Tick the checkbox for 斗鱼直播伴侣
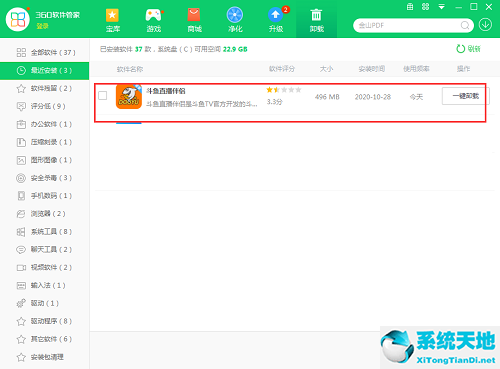 point(103,96)
